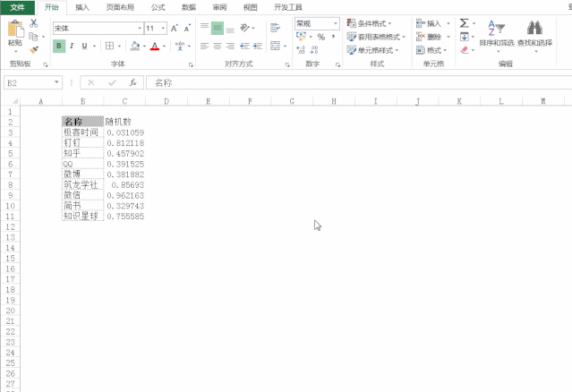572x392 pixels.
Task: Select the Format Painter brush
Action: tap(34, 49)
